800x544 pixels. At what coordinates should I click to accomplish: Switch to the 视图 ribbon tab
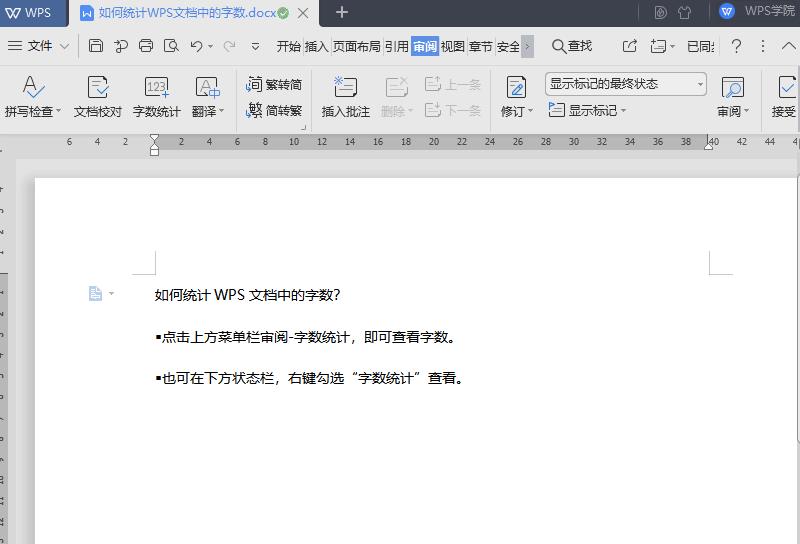pos(453,46)
